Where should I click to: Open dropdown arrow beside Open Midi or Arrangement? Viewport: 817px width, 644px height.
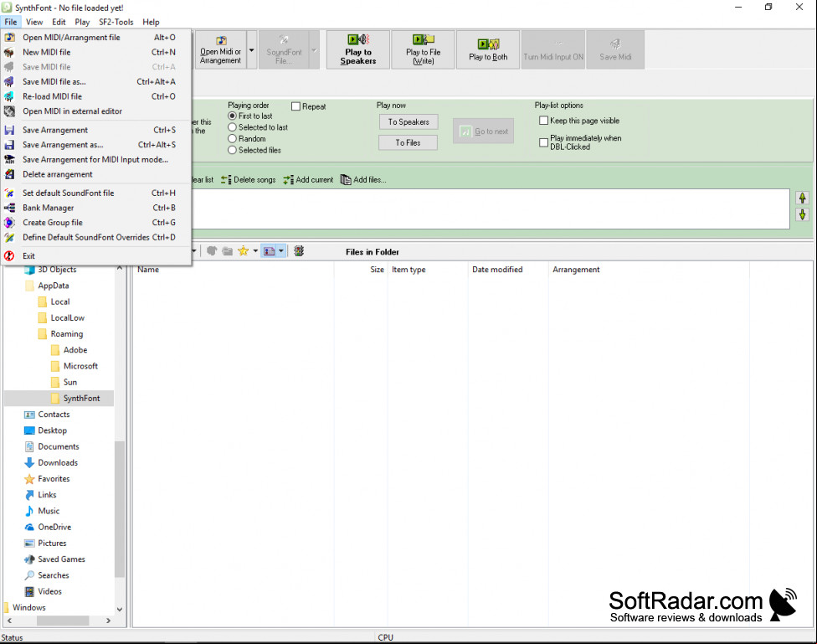click(252, 49)
